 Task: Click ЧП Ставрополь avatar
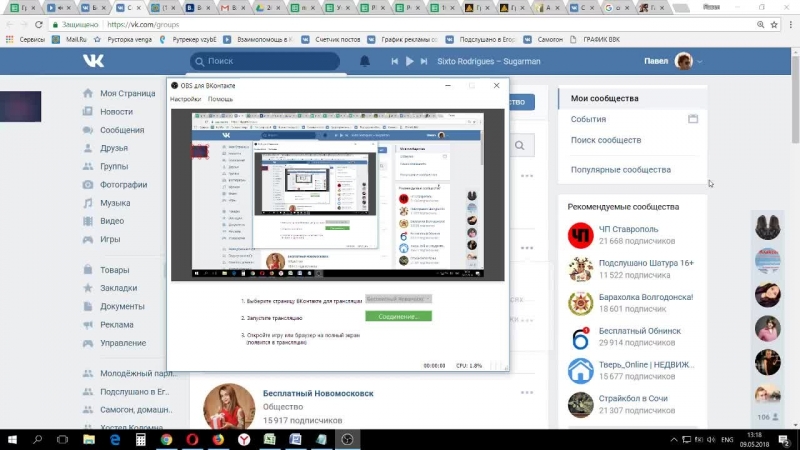pos(581,235)
